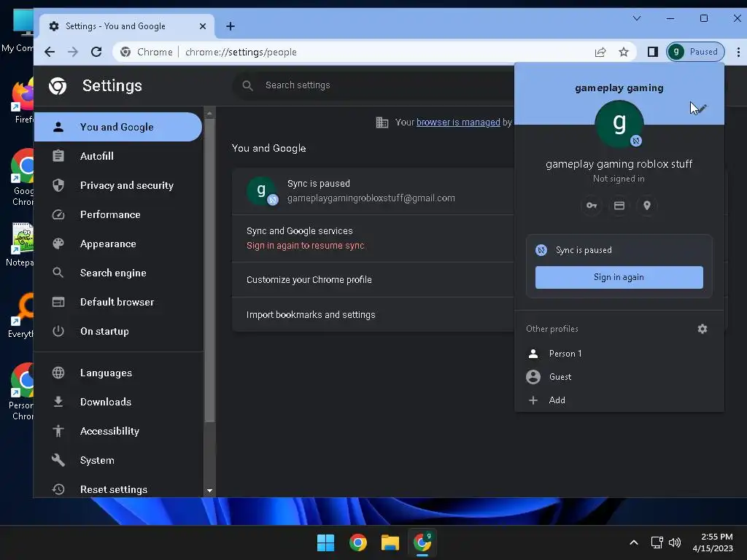
Task: Open Guest profile
Action: [619, 377]
